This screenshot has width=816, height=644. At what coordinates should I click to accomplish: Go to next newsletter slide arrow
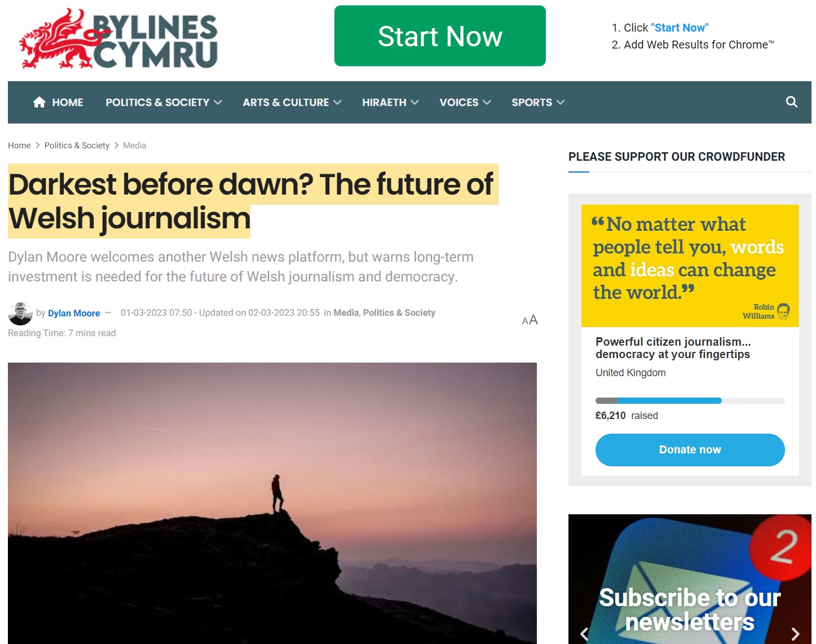(795, 634)
